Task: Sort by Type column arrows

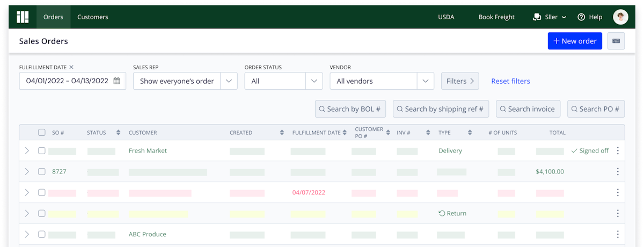Action: [x=470, y=133]
